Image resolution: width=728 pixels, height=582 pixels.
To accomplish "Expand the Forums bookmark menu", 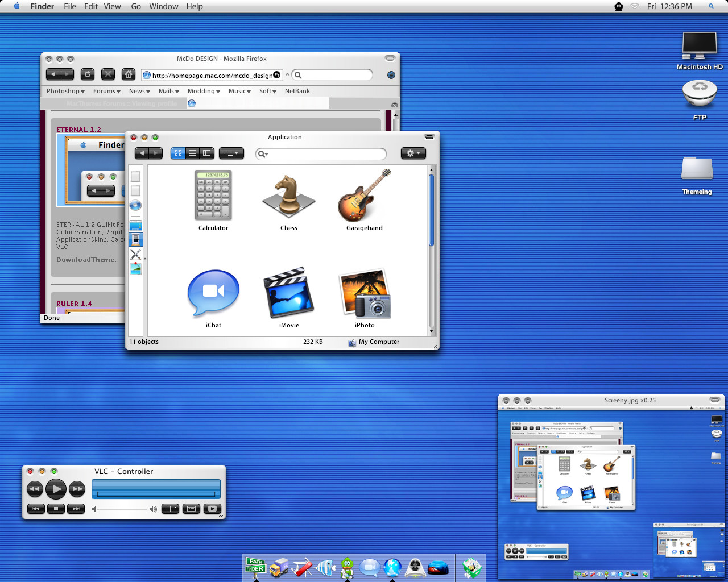I will pyautogui.click(x=107, y=91).
